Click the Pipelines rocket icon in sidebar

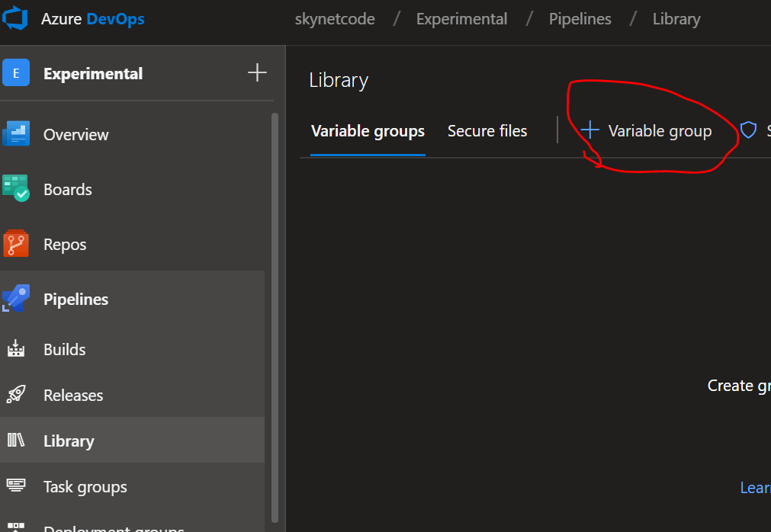[15, 299]
